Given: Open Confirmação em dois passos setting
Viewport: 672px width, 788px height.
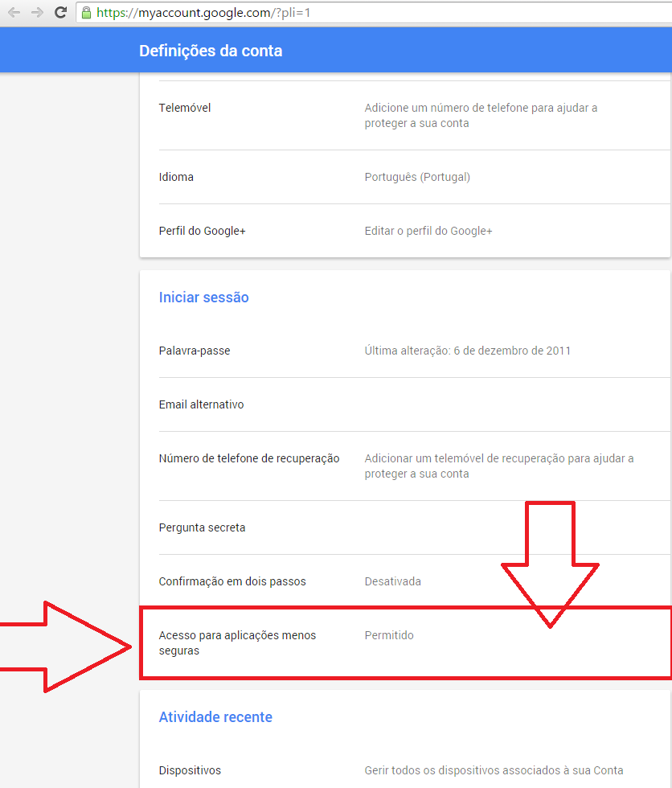Looking at the screenshot, I should [232, 581].
